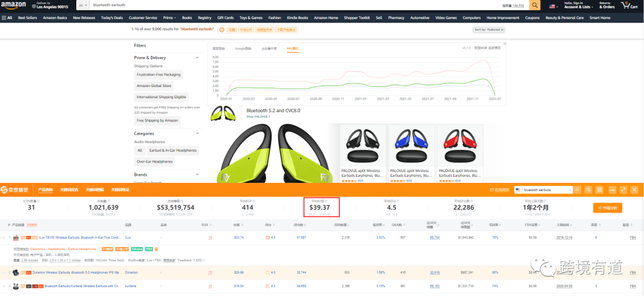
Task: Select the 关键词收录 tab in orange toolbar
Action: click(x=120, y=190)
